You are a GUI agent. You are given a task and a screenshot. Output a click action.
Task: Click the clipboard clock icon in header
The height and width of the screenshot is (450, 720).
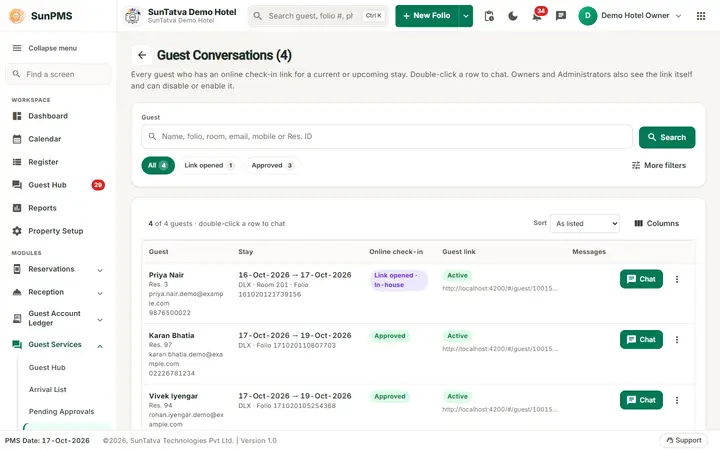point(489,16)
